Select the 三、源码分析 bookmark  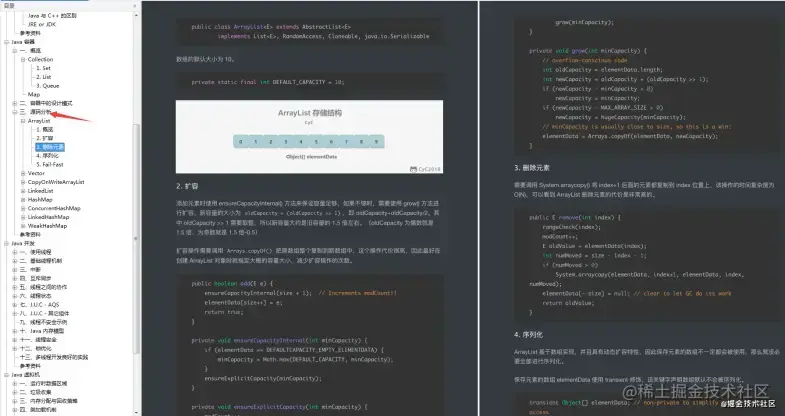click(x=36, y=112)
